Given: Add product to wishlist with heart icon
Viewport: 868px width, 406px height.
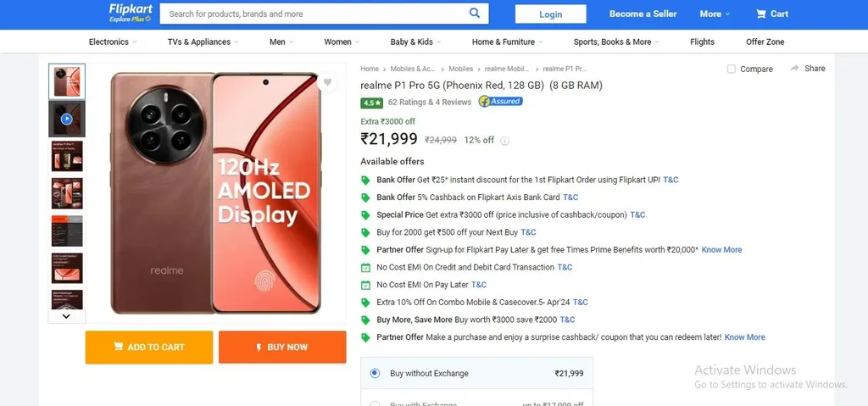Looking at the screenshot, I should 327,82.
